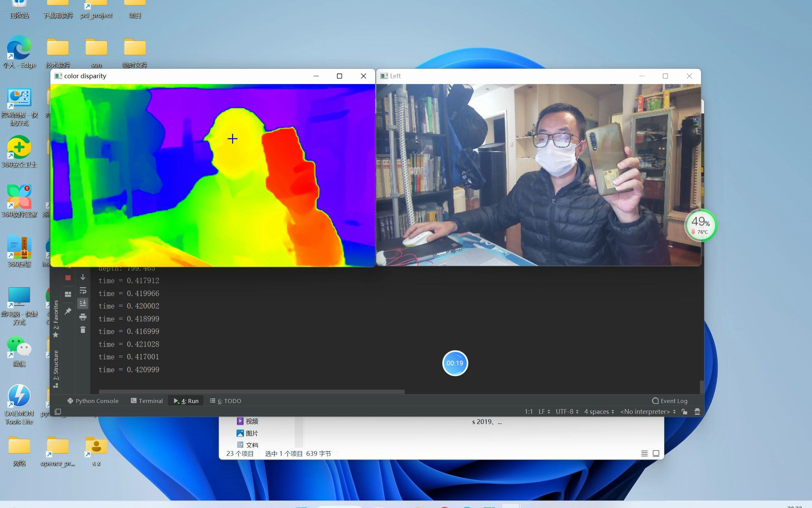
Task: Open the No interpreter selector dropdown
Action: pyautogui.click(x=648, y=411)
